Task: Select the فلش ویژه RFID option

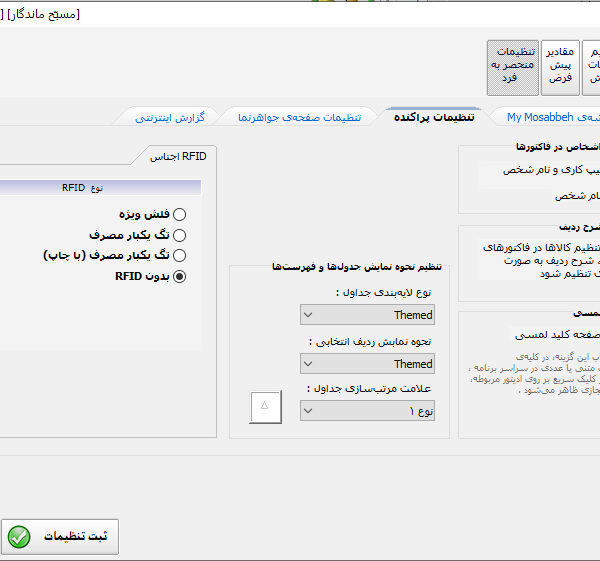Action: coord(180,214)
